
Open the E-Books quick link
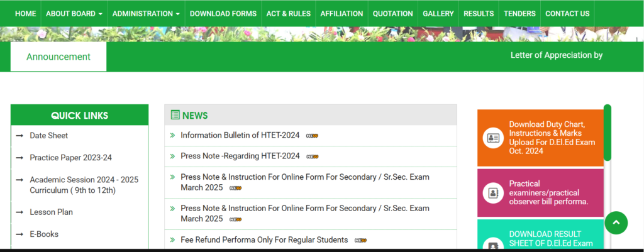(44, 234)
